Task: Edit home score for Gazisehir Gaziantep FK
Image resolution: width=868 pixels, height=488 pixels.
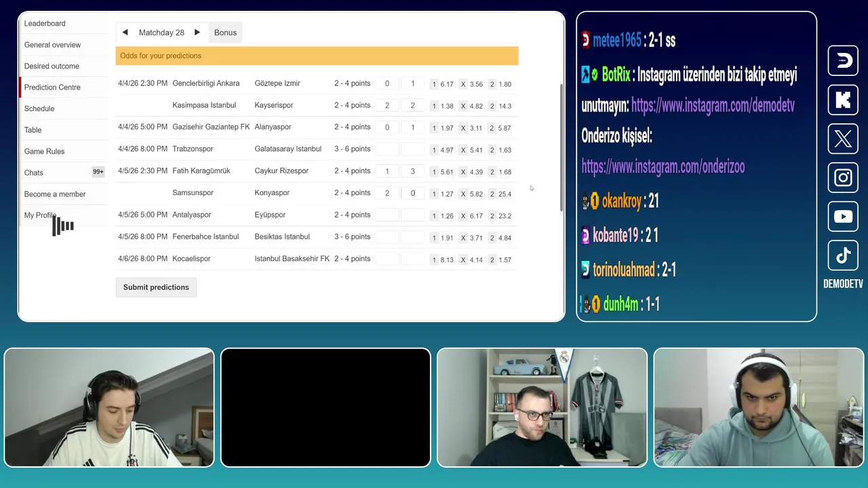Action: [387, 127]
